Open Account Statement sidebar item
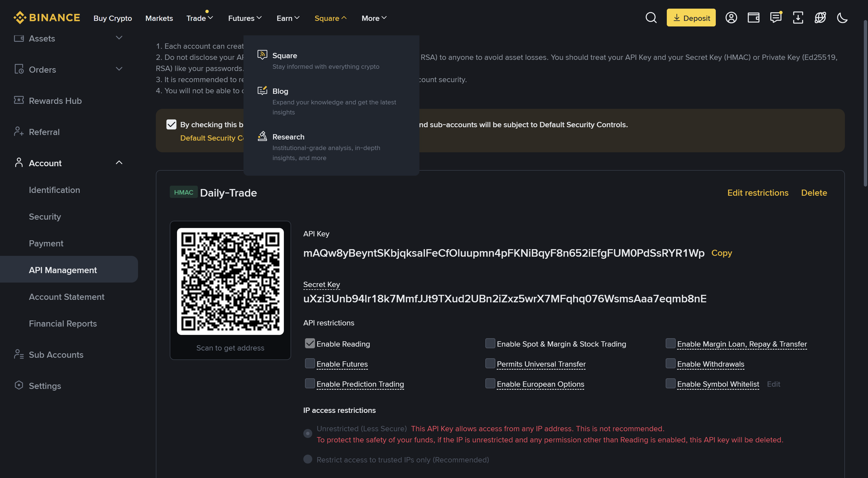The width and height of the screenshot is (868, 478). click(67, 297)
